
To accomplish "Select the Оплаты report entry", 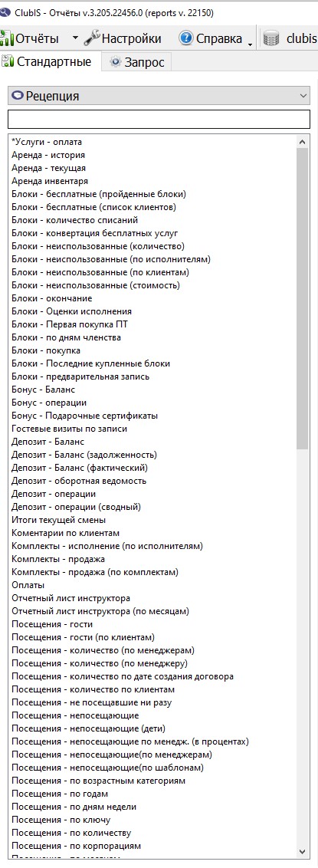I will click(x=28, y=585).
